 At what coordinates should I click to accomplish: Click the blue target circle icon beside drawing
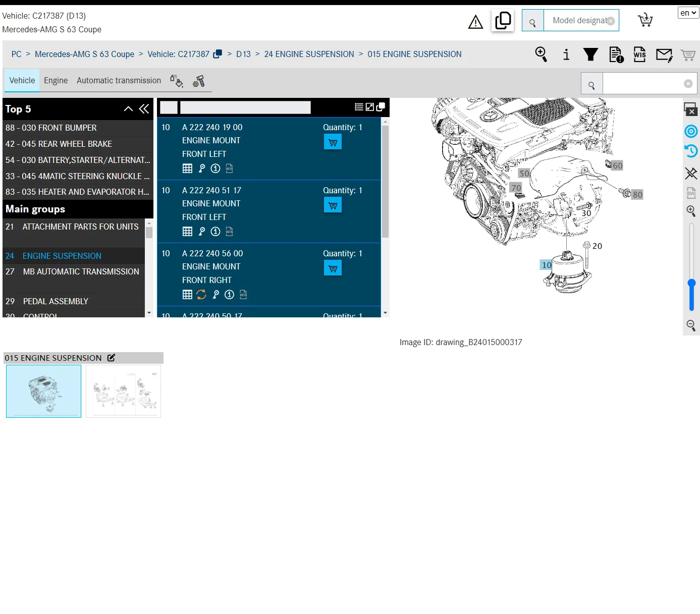tap(691, 132)
